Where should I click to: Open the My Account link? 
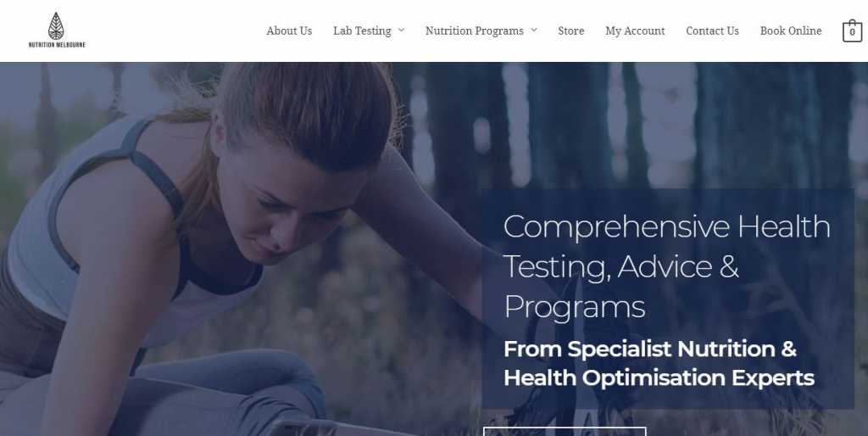[x=635, y=31]
